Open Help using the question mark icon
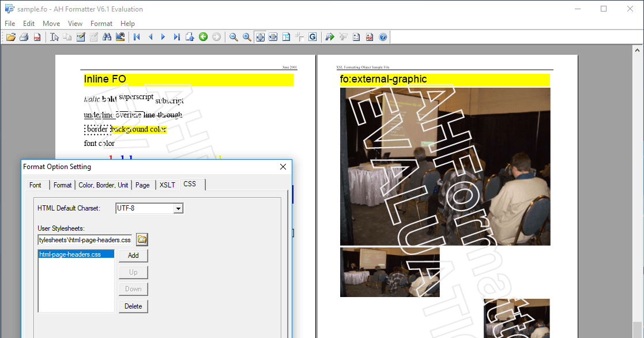Image resolution: width=644 pixels, height=338 pixels. [x=382, y=36]
